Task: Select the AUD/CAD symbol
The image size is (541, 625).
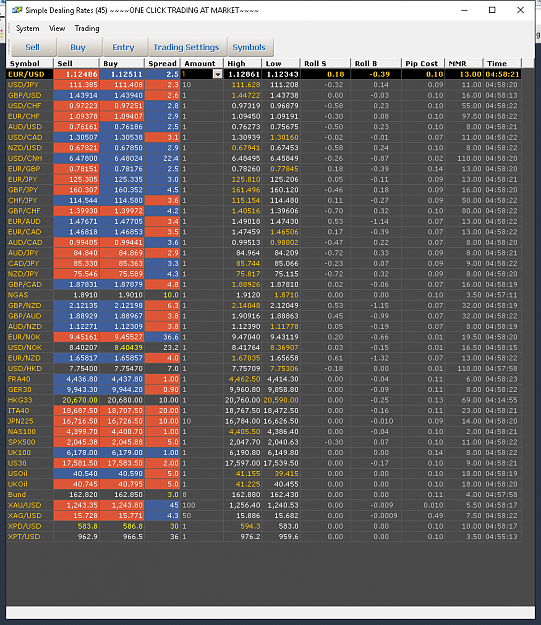Action: [25, 242]
